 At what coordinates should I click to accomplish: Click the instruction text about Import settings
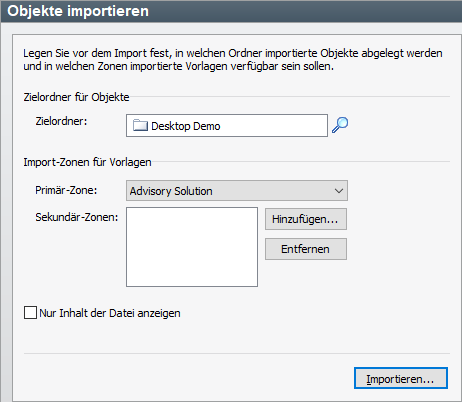[233, 60]
